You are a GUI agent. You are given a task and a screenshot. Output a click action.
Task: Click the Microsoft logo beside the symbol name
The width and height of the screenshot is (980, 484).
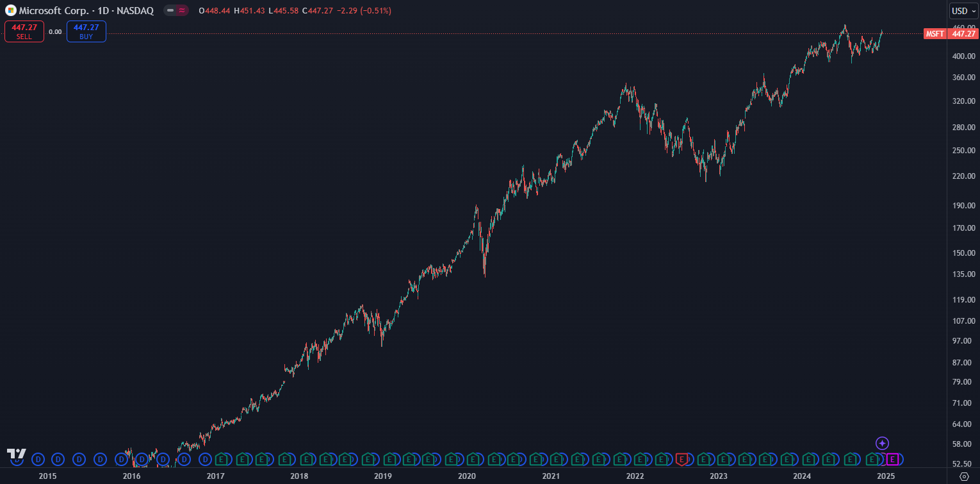coord(11,11)
